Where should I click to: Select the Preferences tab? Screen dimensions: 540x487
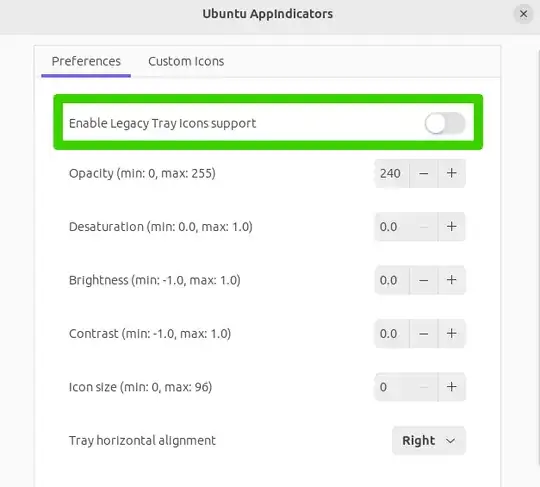pyautogui.click(x=86, y=61)
